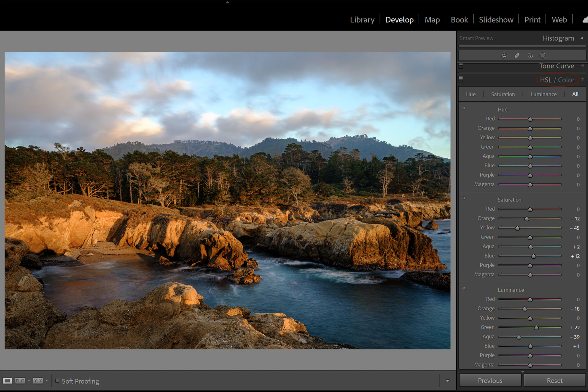Open the Masking tool
This screenshot has height=392, width=588.
[542, 55]
